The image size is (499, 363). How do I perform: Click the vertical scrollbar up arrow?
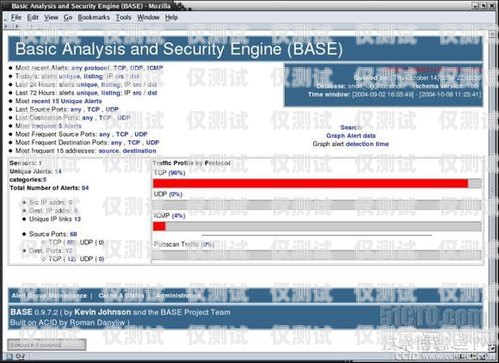(492, 34)
